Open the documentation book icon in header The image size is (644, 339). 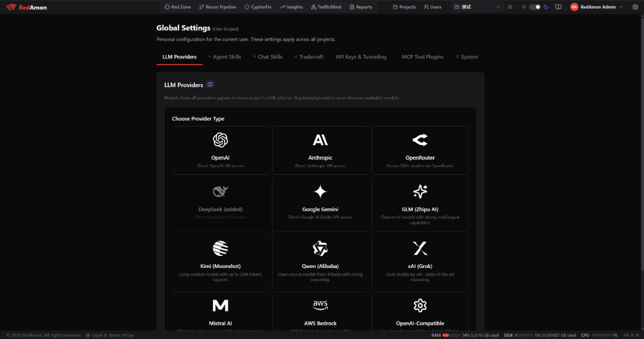point(558,7)
